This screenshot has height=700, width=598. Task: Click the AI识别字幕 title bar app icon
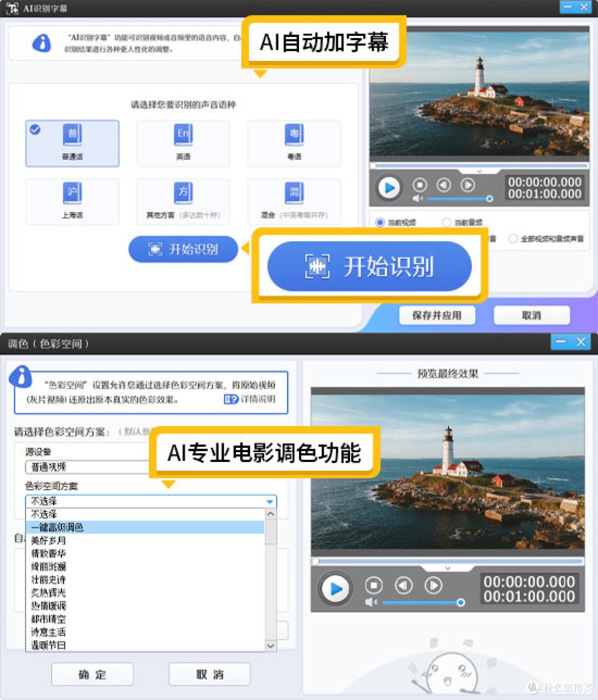[12, 8]
